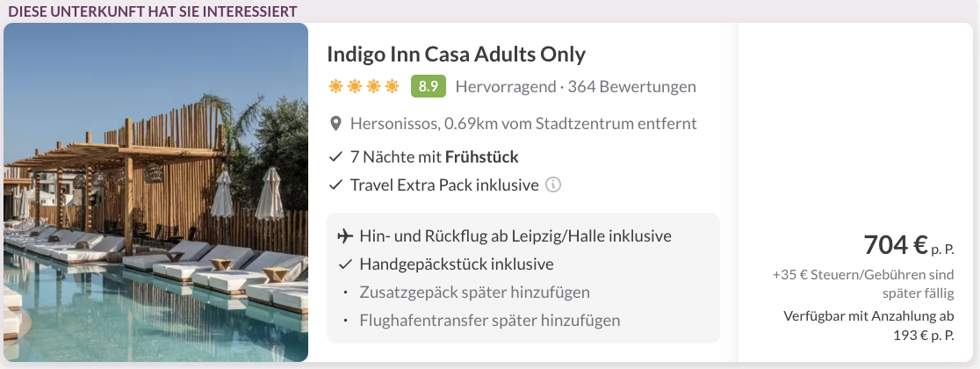Viewport: 980px width, 369px height.
Task: Click the fourth sun rating icon
Action: tap(392, 86)
